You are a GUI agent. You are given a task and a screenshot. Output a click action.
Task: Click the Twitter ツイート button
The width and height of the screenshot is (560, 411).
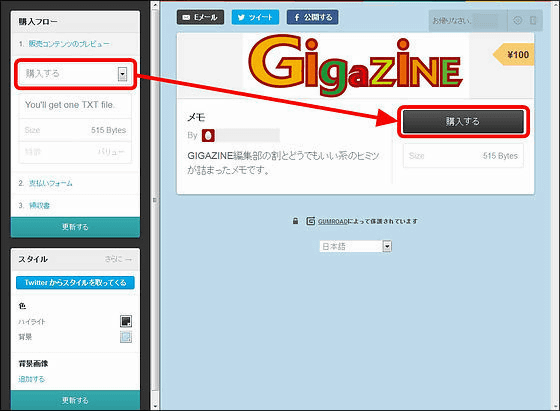tap(255, 17)
